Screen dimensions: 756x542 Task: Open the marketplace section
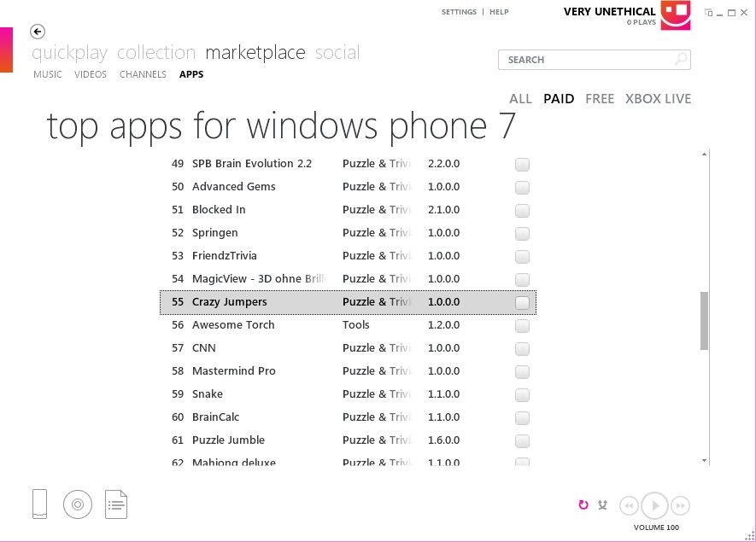point(255,53)
